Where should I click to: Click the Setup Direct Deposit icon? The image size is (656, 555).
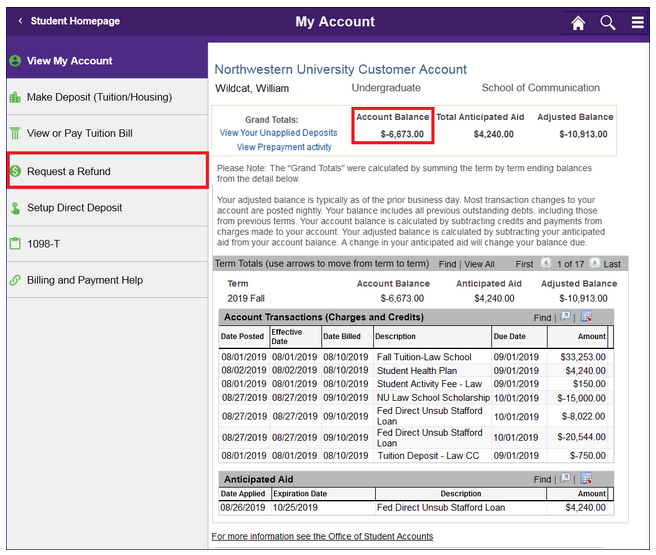coord(15,208)
